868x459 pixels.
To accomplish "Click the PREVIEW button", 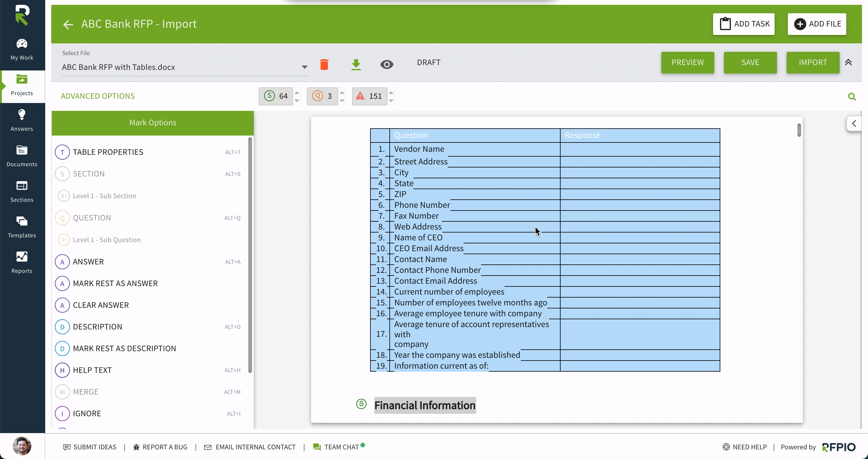I will (x=687, y=62).
